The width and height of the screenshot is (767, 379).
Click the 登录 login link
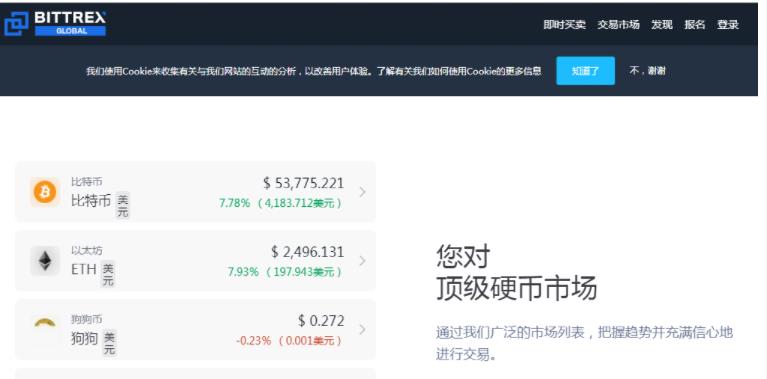point(728,25)
